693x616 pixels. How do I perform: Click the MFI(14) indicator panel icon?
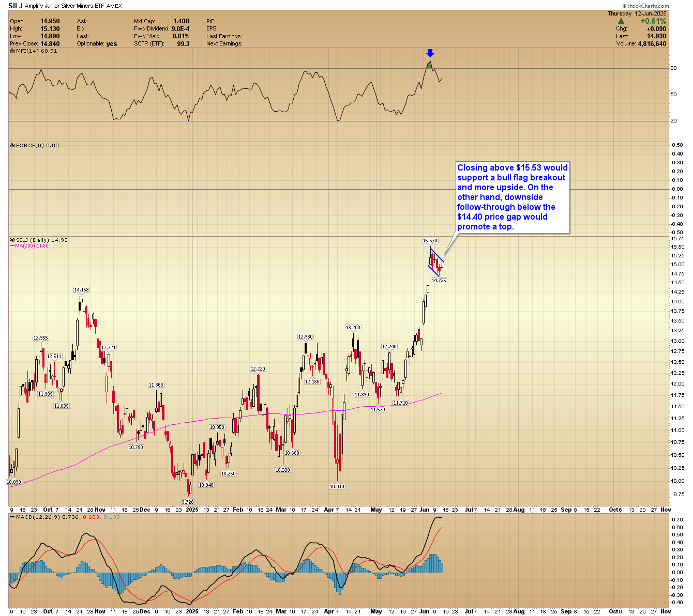point(12,51)
